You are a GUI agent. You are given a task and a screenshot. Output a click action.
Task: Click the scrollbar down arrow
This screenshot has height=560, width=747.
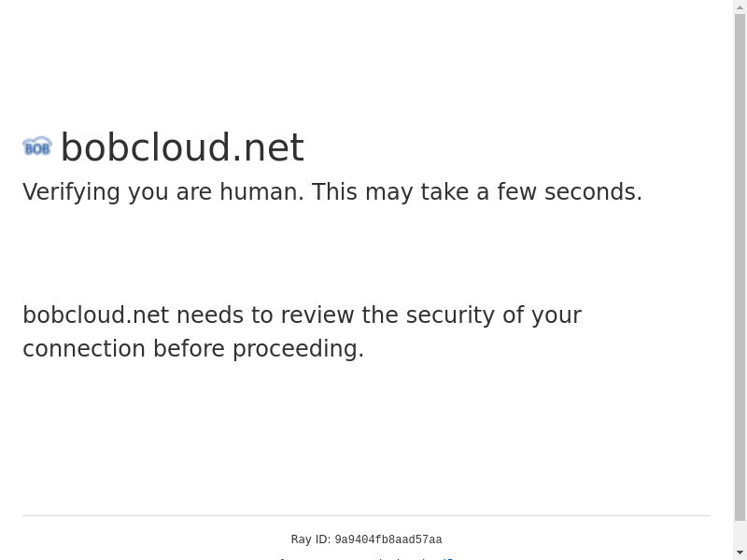coord(740,553)
